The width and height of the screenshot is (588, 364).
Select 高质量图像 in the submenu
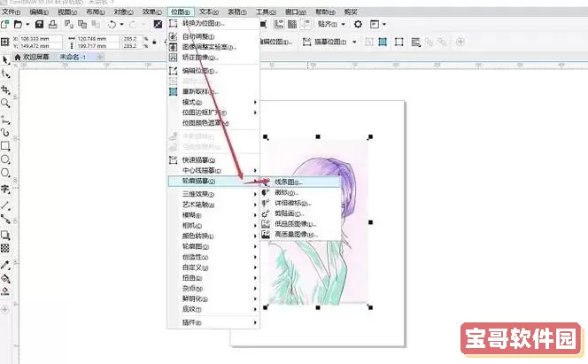click(x=300, y=235)
